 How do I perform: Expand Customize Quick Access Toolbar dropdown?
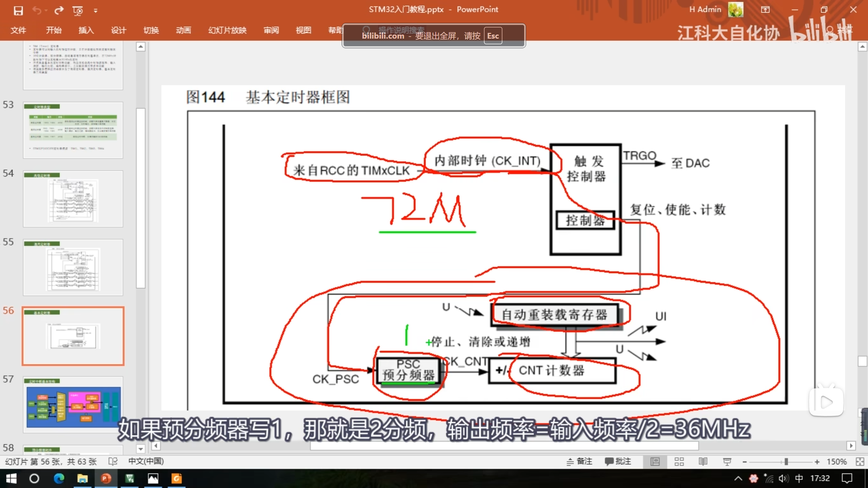(96, 11)
